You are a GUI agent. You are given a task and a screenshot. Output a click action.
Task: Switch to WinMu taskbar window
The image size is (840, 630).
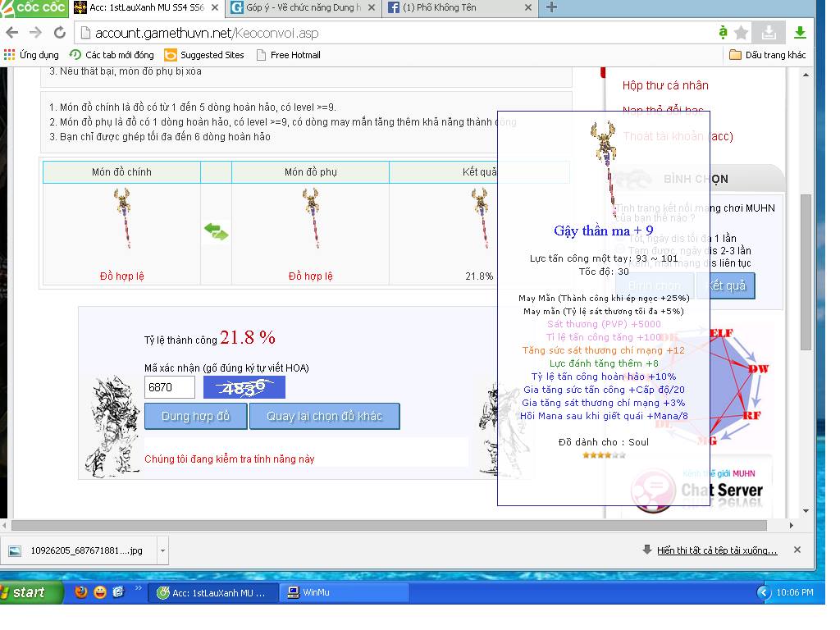[x=344, y=592]
